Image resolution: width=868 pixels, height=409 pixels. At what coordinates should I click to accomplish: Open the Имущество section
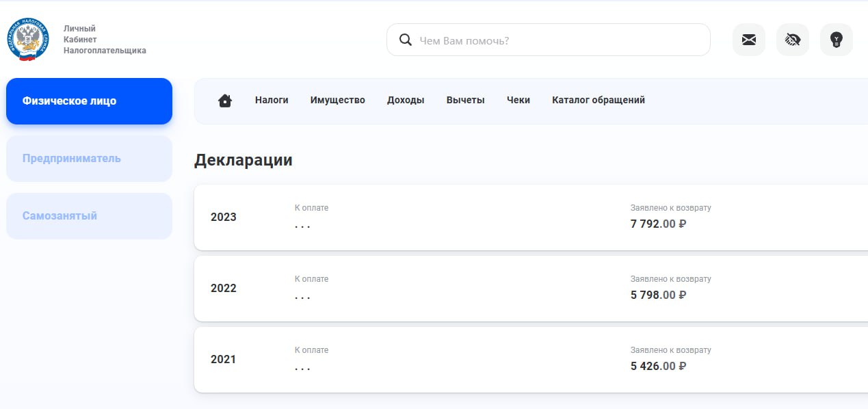[337, 100]
